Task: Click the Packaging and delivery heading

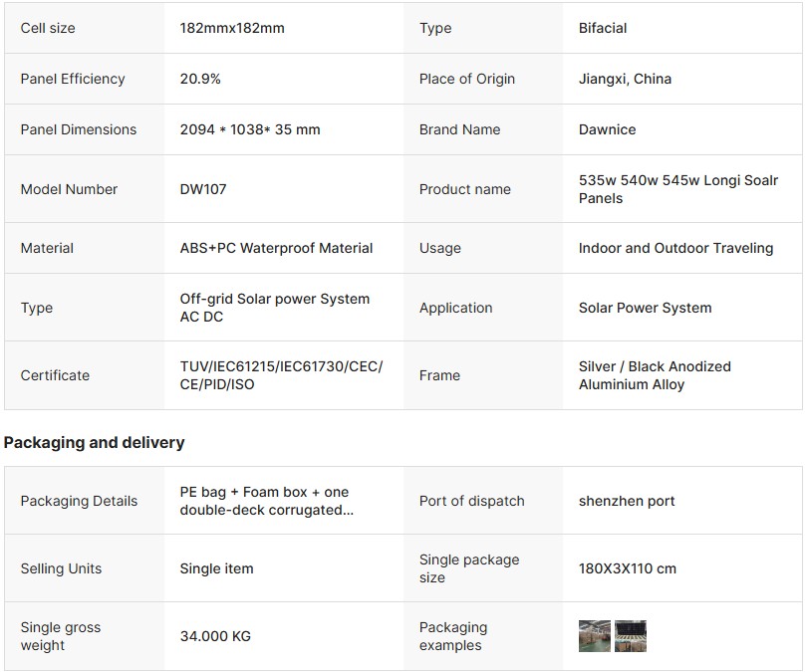Action: [x=95, y=442]
